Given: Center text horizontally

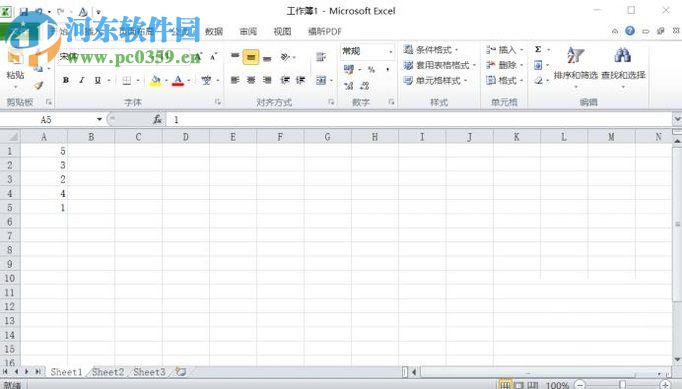Looking at the screenshot, I should [251, 80].
